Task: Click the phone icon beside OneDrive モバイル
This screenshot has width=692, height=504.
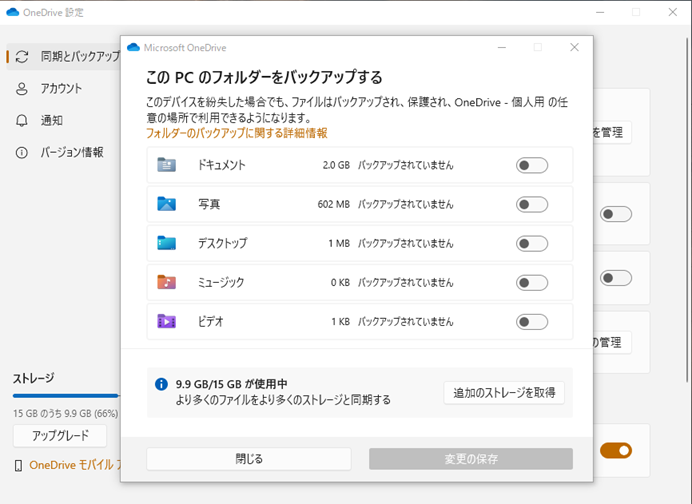Action: pyautogui.click(x=18, y=465)
